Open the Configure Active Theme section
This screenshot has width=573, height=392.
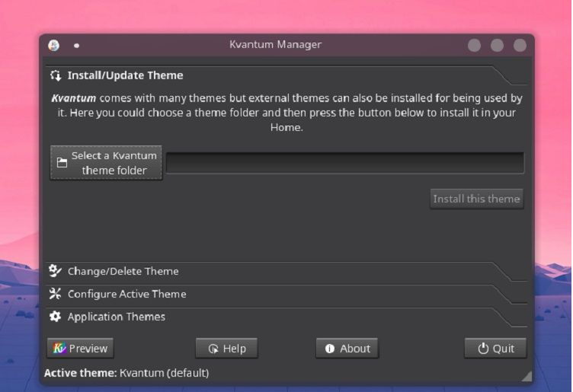coord(286,294)
